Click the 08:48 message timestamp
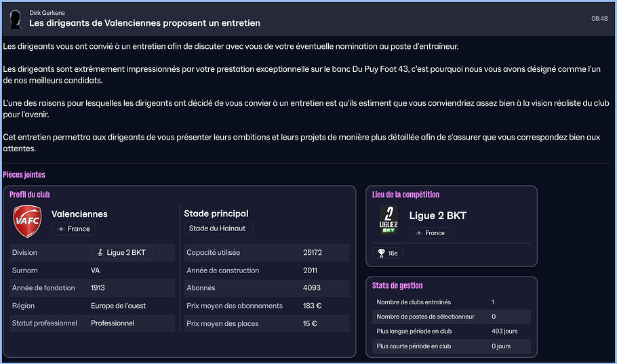617x364 pixels. point(599,19)
